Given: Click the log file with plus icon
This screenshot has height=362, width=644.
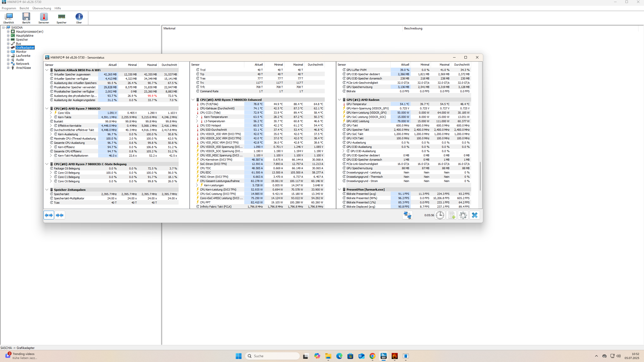Looking at the screenshot, I should click(x=451, y=215).
